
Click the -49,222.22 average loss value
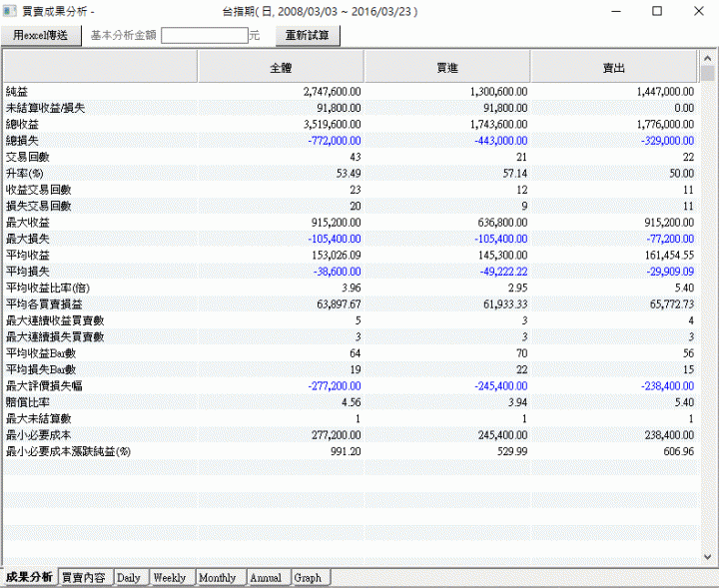point(504,272)
